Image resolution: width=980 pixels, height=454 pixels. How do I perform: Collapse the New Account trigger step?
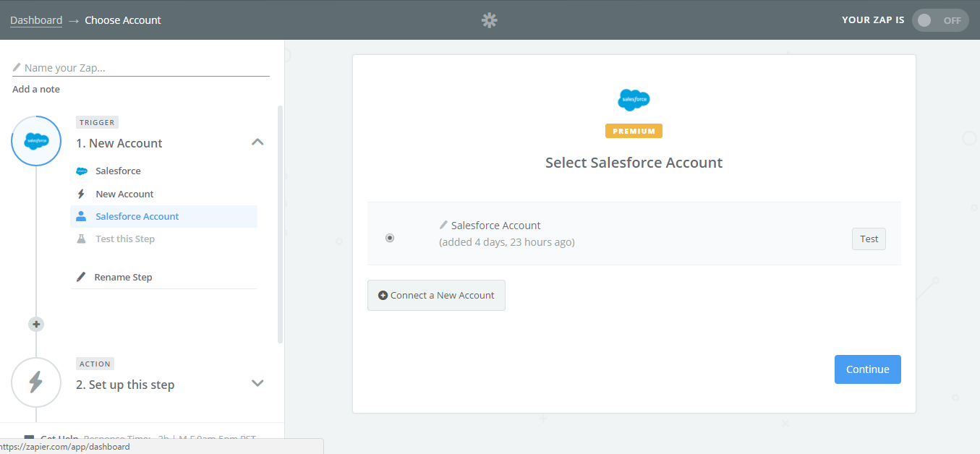257,142
